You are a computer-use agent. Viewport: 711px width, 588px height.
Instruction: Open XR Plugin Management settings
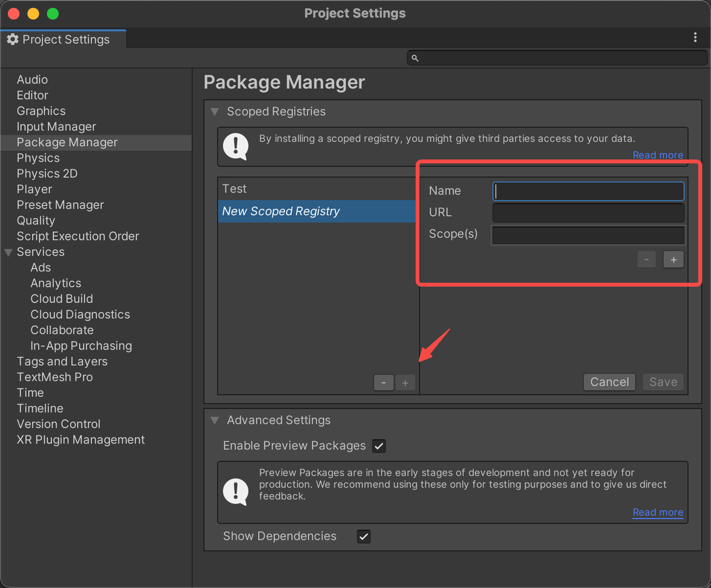click(x=81, y=439)
